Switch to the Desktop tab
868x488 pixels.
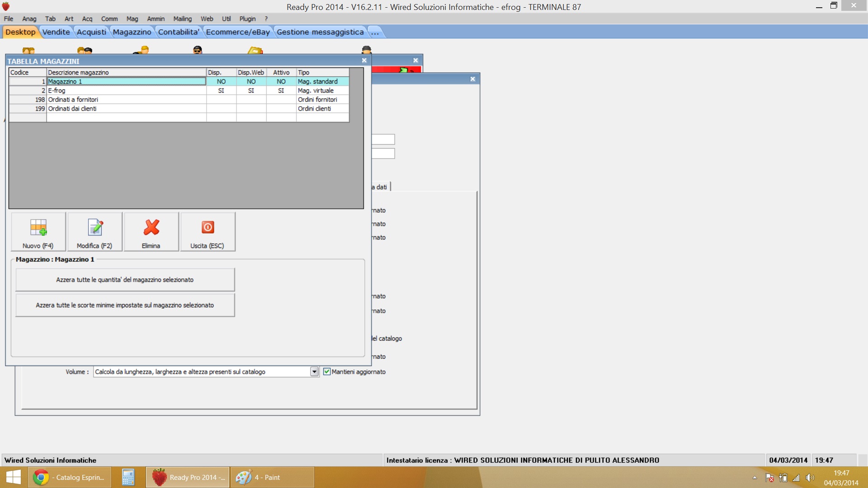tap(20, 32)
